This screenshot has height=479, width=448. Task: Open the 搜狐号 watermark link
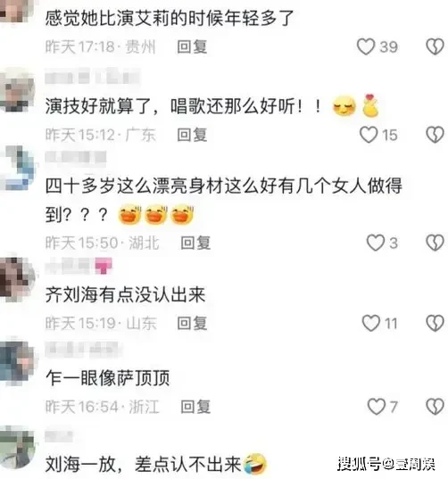[386, 464]
